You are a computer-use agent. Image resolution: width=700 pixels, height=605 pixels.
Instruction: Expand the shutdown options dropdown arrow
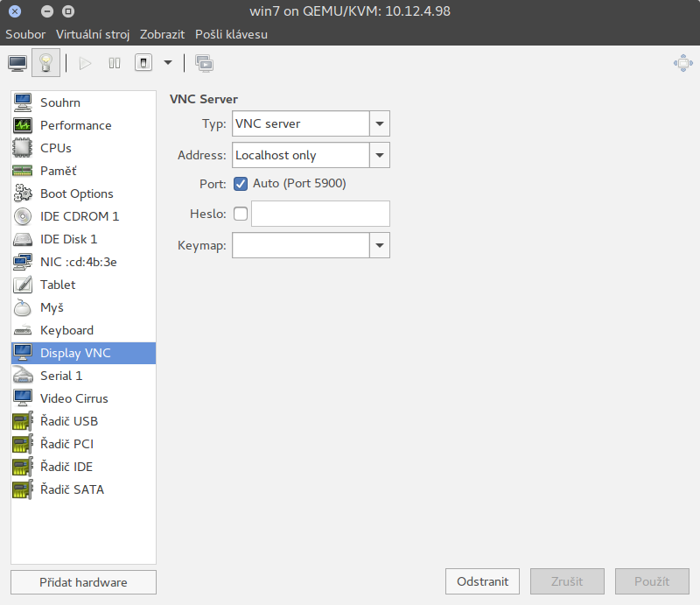coord(168,63)
